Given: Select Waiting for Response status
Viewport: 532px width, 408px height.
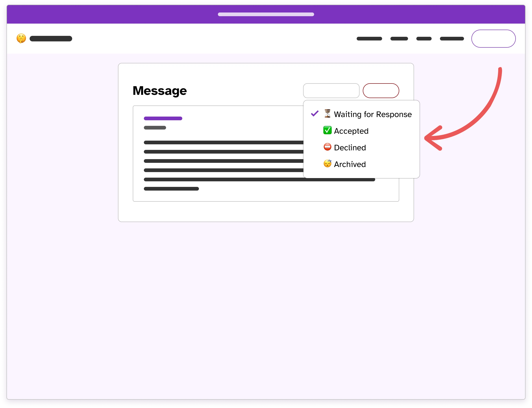Looking at the screenshot, I should (367, 114).
